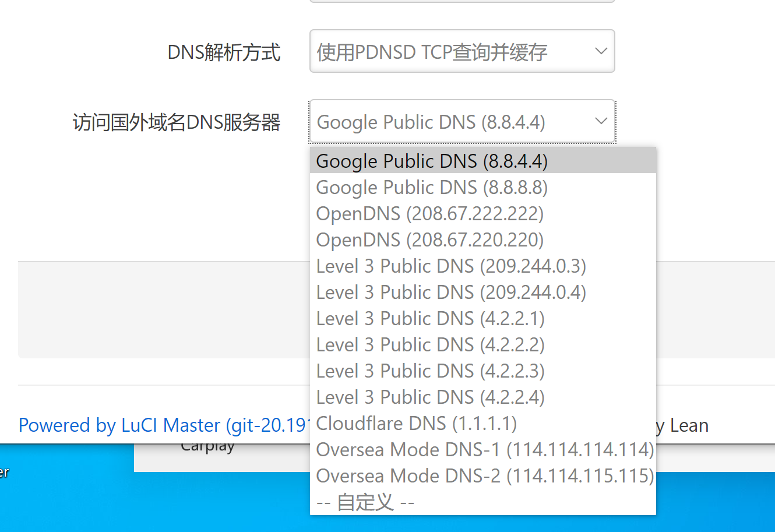Pick OpenDNS (208.67.220.220) option
This screenshot has width=775, height=532.
point(429,239)
